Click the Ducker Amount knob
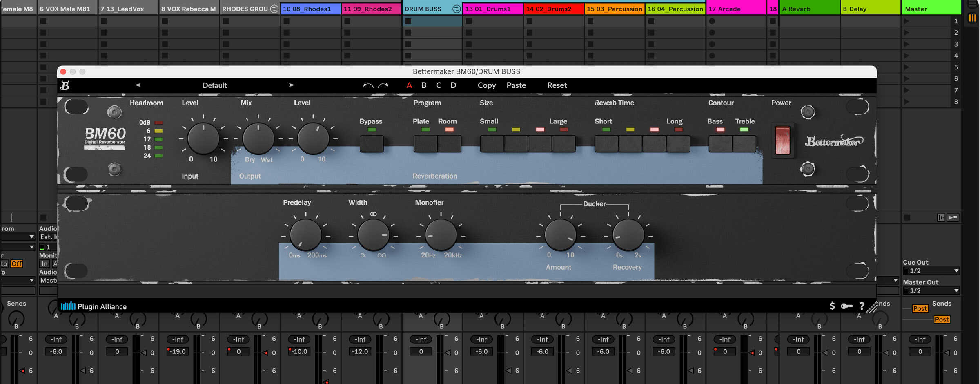 coord(560,235)
